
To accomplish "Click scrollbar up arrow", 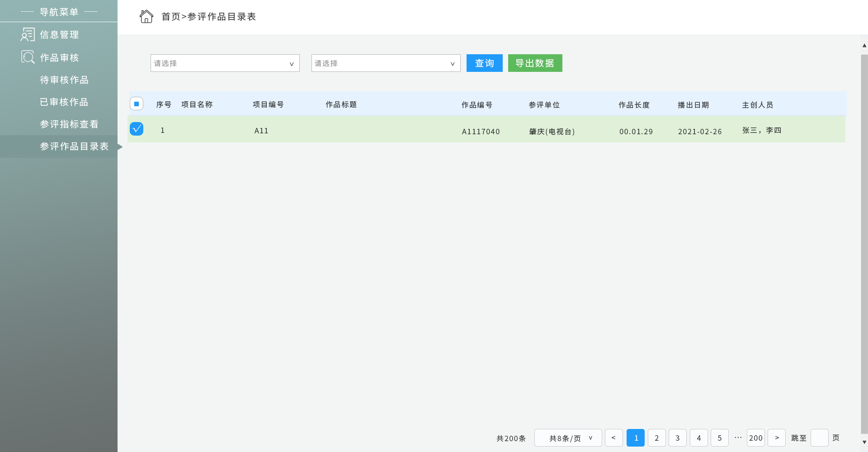I will point(864,45).
